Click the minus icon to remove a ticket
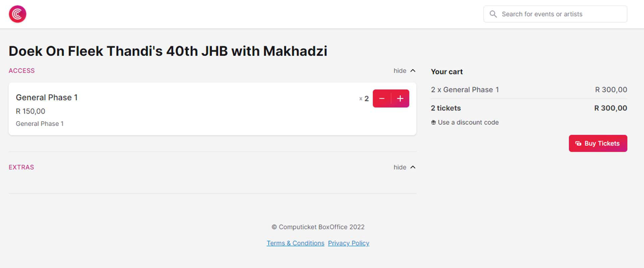Image resolution: width=644 pixels, height=268 pixels. [382, 98]
